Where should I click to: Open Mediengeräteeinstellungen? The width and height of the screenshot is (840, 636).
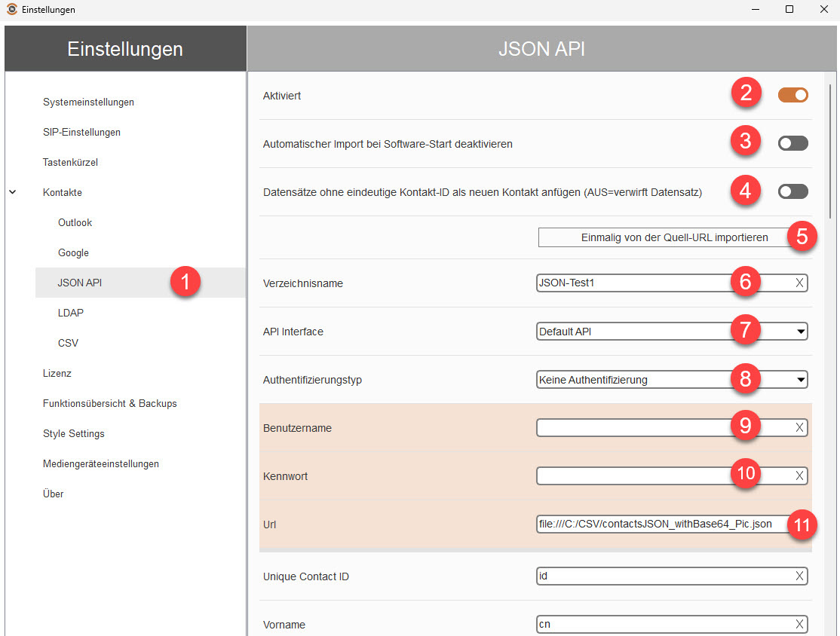(x=101, y=463)
